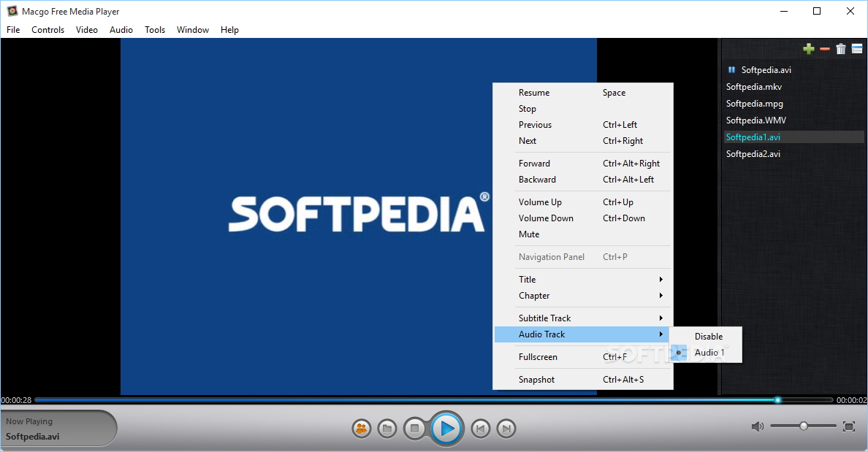Close the Macgo player window
Image resolution: width=868 pixels, height=452 pixels.
(850, 11)
